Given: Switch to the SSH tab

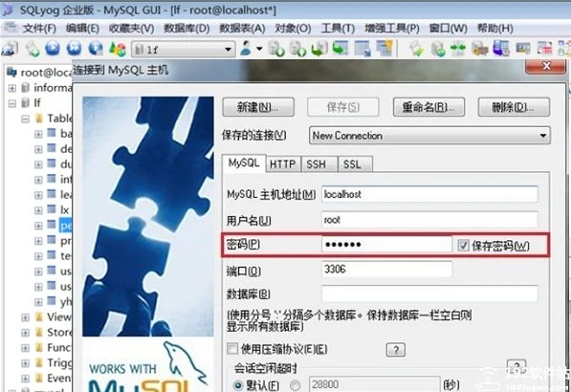Looking at the screenshot, I should (316, 164).
